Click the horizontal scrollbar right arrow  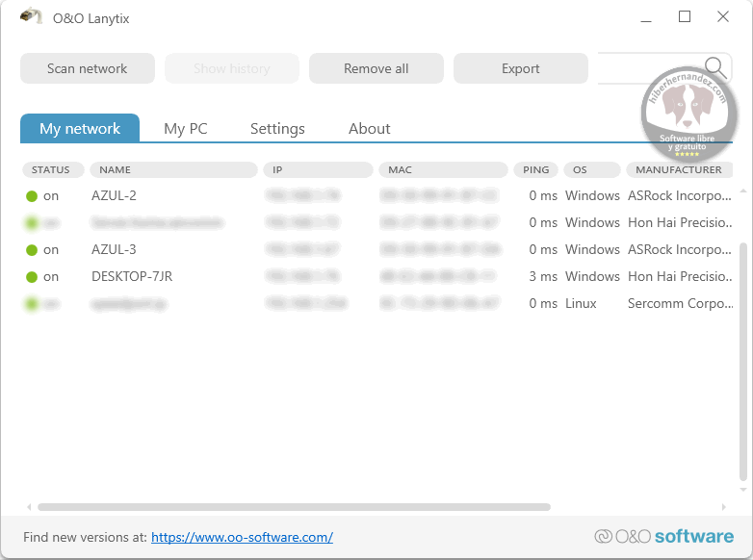pos(724,507)
